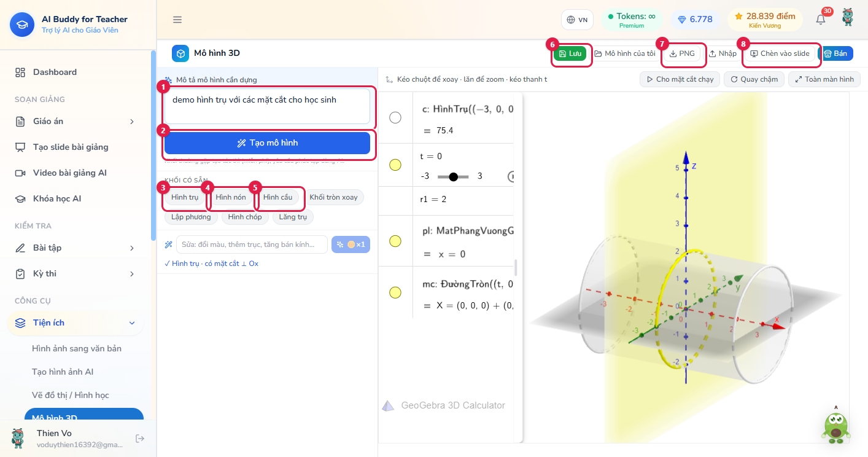
Task: Insert model with Chèn vào slide
Action: [x=780, y=53]
